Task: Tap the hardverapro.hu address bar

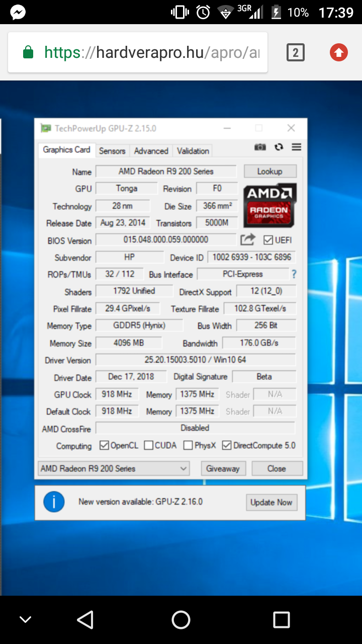Action: (138, 52)
